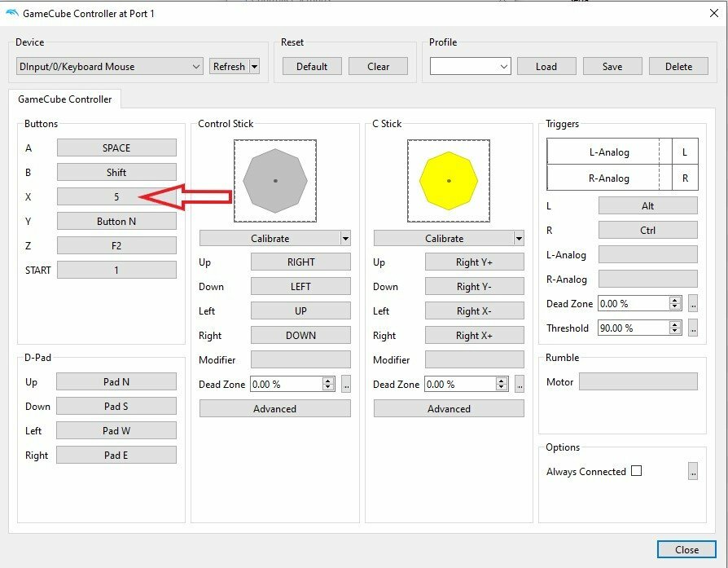Remap Control Stick Right set to DOWN

300,335
